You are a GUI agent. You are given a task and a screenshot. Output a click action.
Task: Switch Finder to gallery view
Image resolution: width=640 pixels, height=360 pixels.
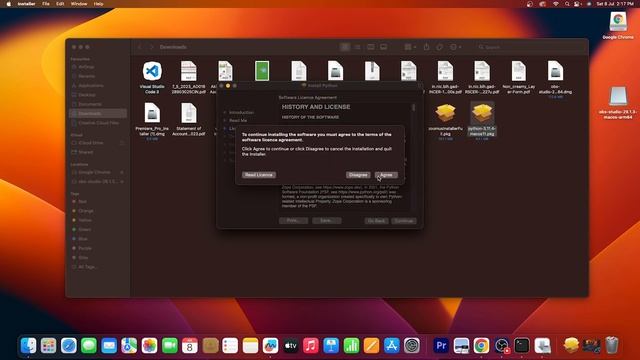384,47
